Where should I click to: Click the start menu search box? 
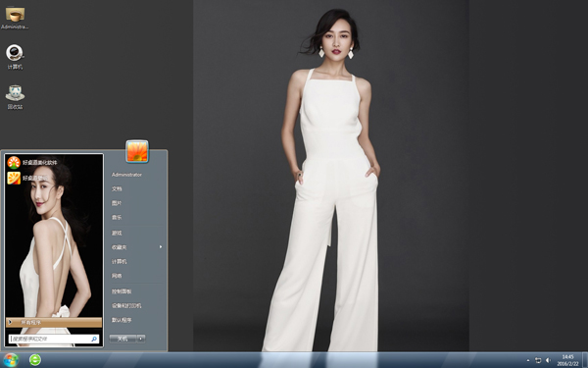tap(54, 339)
